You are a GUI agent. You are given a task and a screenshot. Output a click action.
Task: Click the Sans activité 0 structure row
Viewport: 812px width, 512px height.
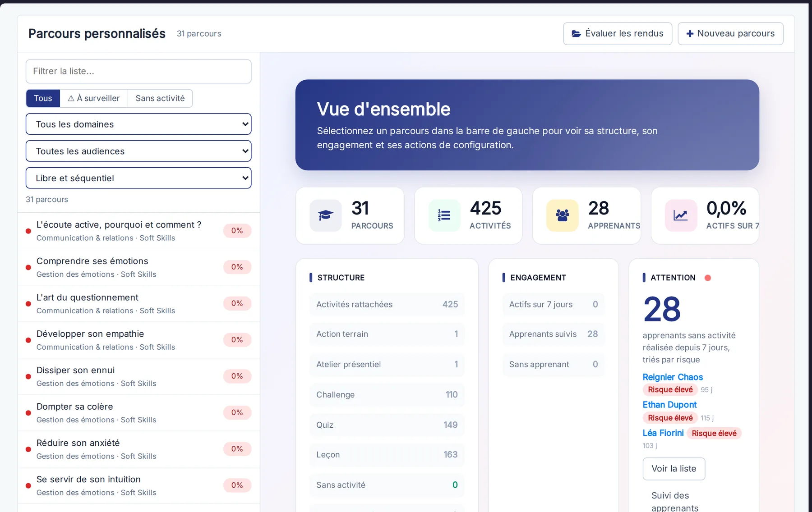pos(387,485)
